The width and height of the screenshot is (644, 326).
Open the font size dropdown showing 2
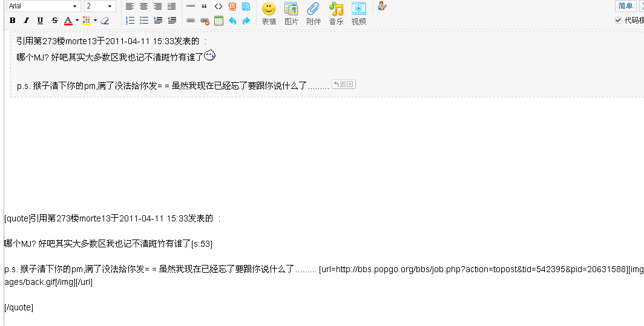(x=100, y=6)
